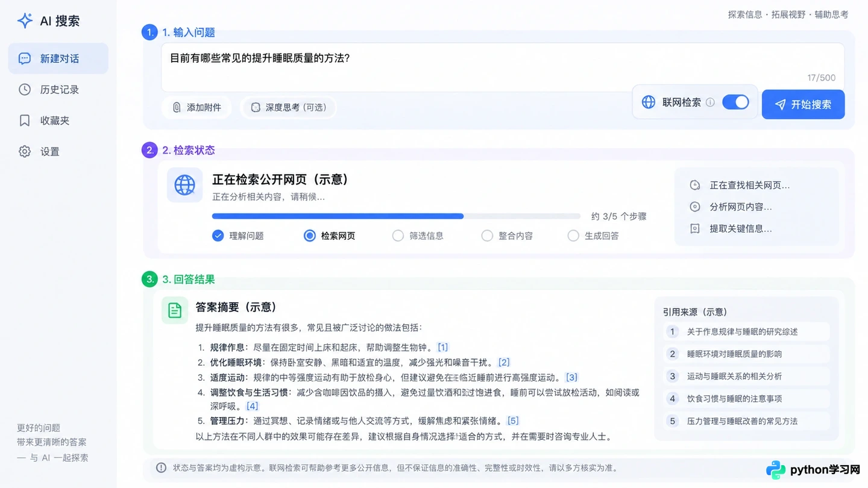Turn off the 联网检索 switch
The height and width of the screenshot is (488, 868).
click(x=735, y=102)
